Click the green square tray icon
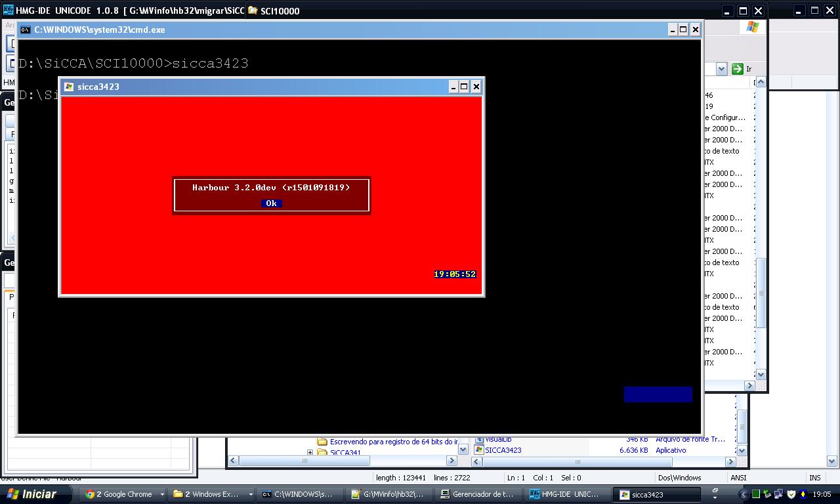Image resolution: width=840 pixels, height=504 pixels. coord(756,494)
